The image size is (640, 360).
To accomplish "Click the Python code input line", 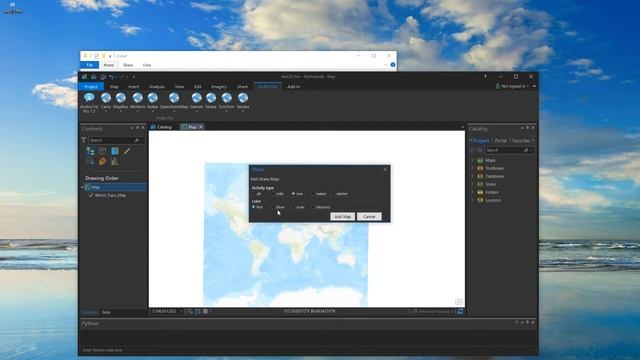I will (x=308, y=350).
